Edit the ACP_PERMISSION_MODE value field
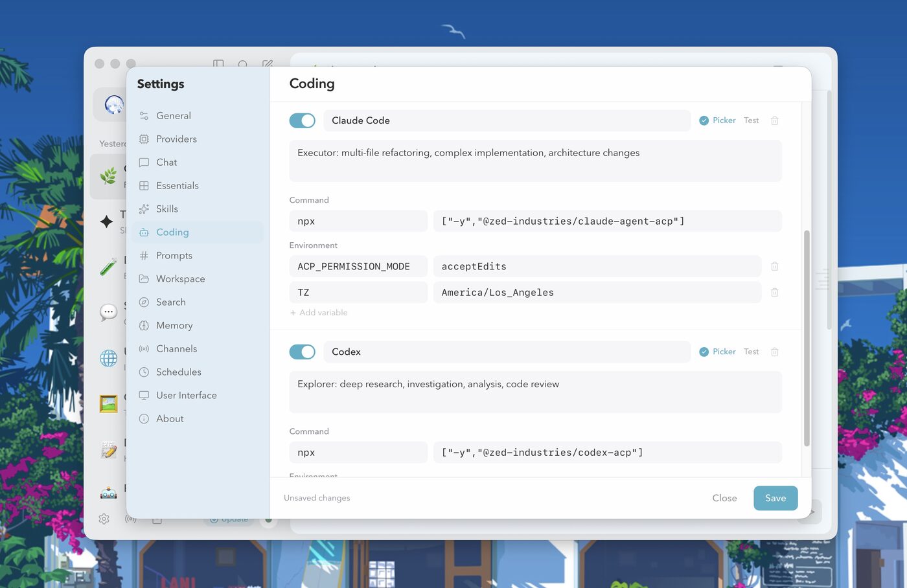907x588 pixels. pos(596,266)
